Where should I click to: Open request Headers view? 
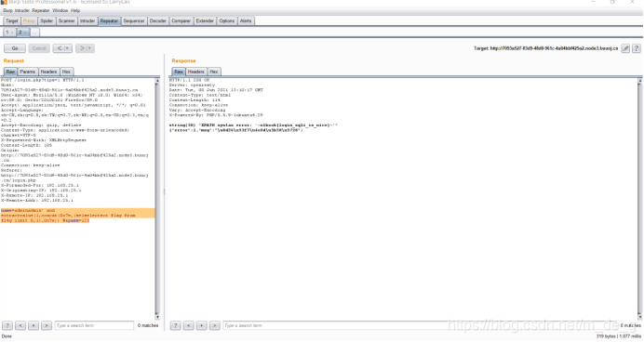[x=48, y=72]
